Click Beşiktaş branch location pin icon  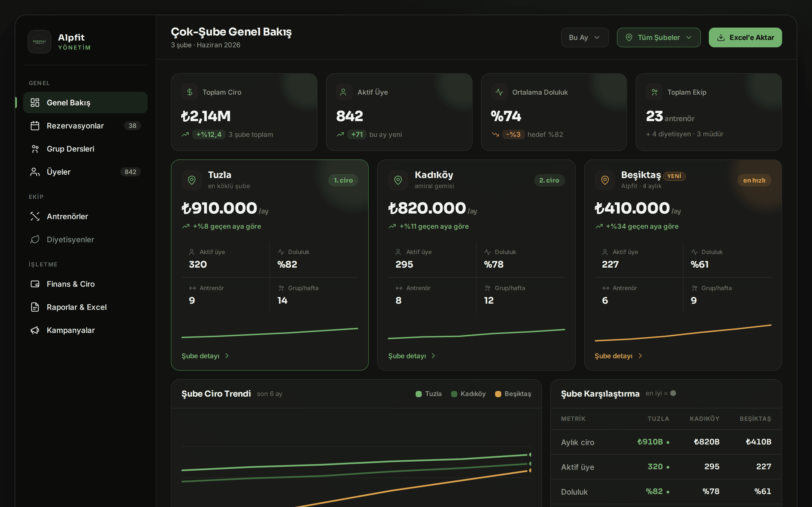coord(605,180)
